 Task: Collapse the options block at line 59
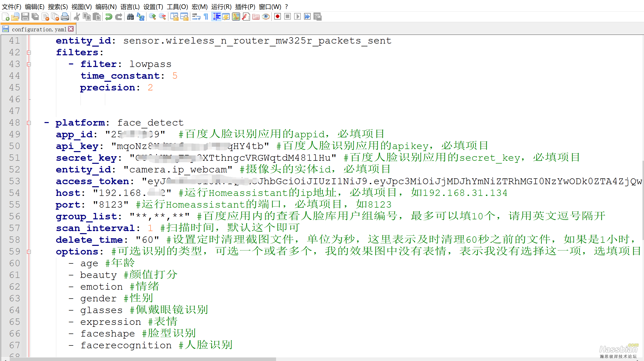(29, 252)
